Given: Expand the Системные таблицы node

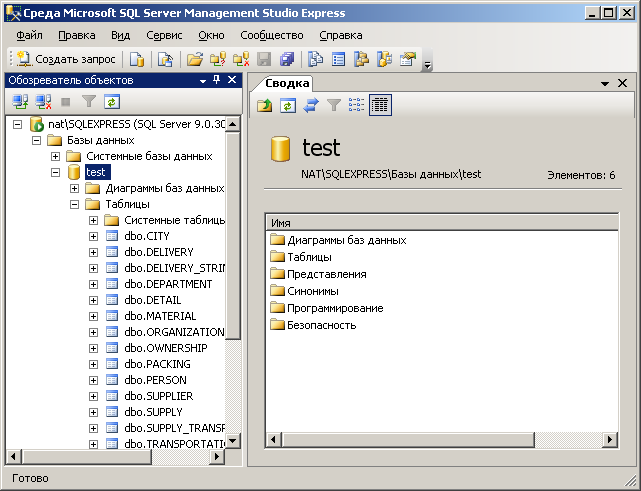Looking at the screenshot, I should [x=93, y=220].
